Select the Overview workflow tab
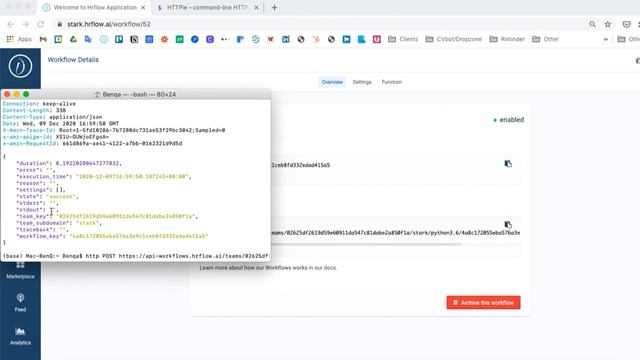This screenshot has height=360, width=640. pyautogui.click(x=332, y=82)
